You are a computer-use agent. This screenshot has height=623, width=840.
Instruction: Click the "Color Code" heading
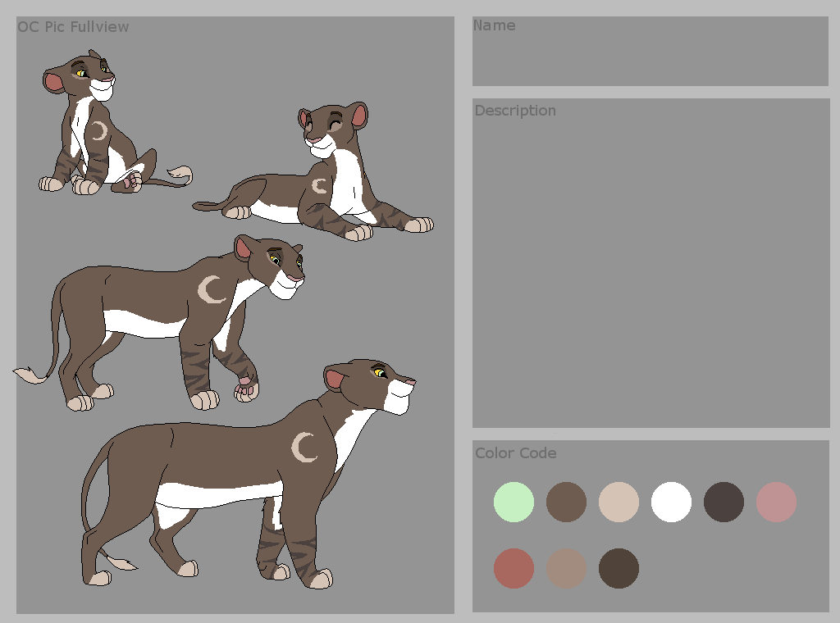[x=515, y=453]
